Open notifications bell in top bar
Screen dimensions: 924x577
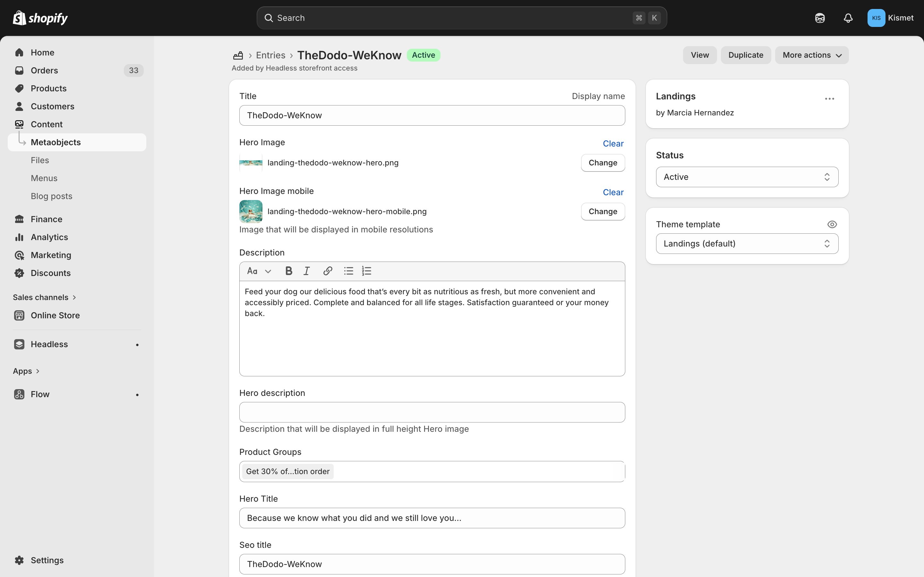848,18
